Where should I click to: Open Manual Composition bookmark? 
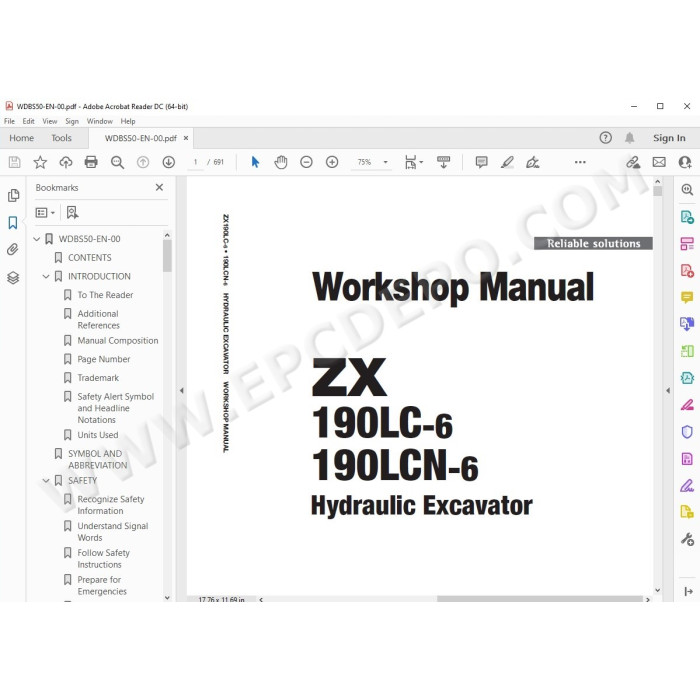coord(118,341)
